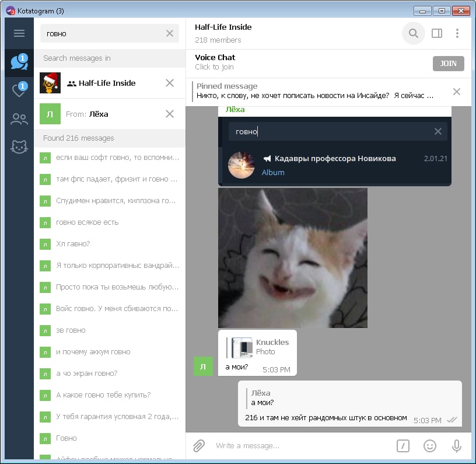Clear the search text говно in sidebar
Image resolution: width=476 pixels, height=464 pixels.
pos(170,33)
